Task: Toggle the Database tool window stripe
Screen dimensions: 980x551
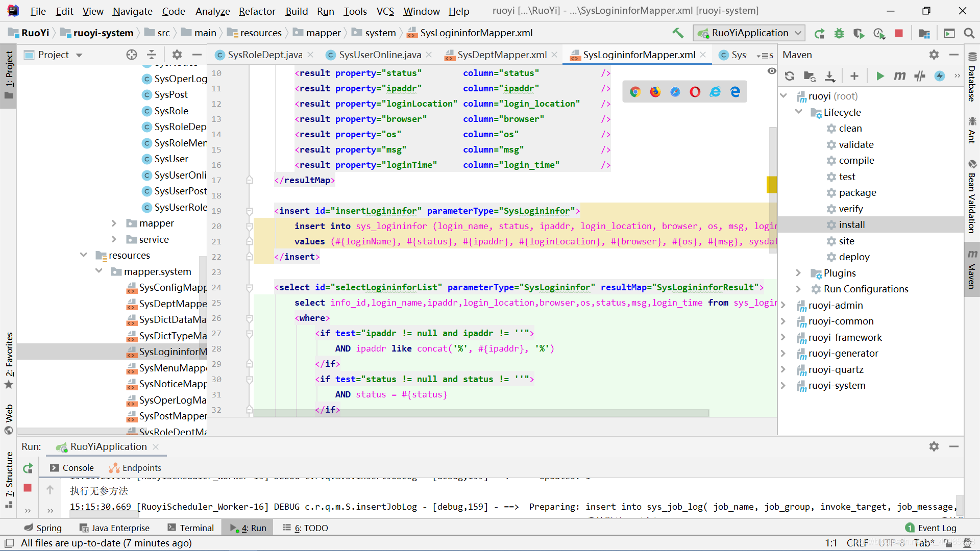Action: click(972, 78)
